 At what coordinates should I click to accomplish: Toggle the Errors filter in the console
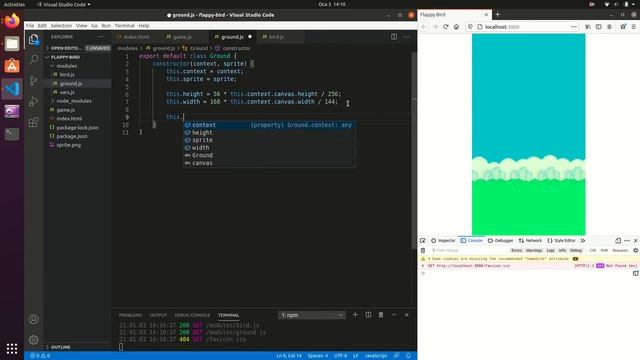coord(516,250)
